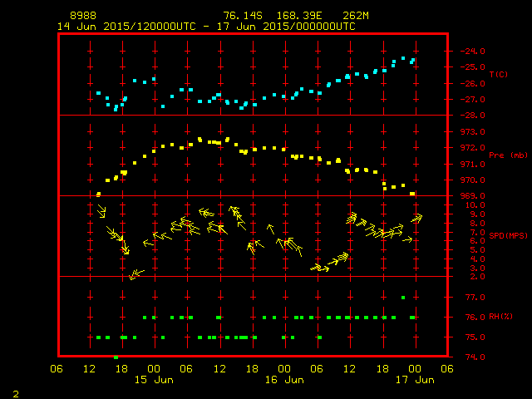Click the 00 hour label above 17 Jun
Viewport: 532px width, 399px height.
(x=415, y=369)
